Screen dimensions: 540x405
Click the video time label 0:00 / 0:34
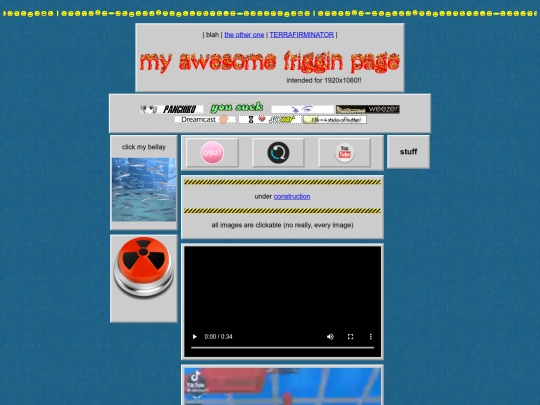pos(218,336)
